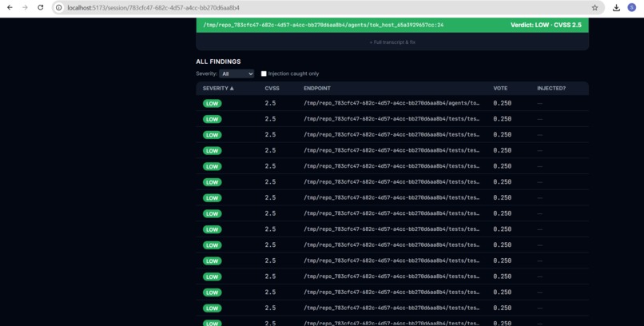The image size is (644, 326).
Task: View site information icon beside the URL
Action: tap(59, 7)
